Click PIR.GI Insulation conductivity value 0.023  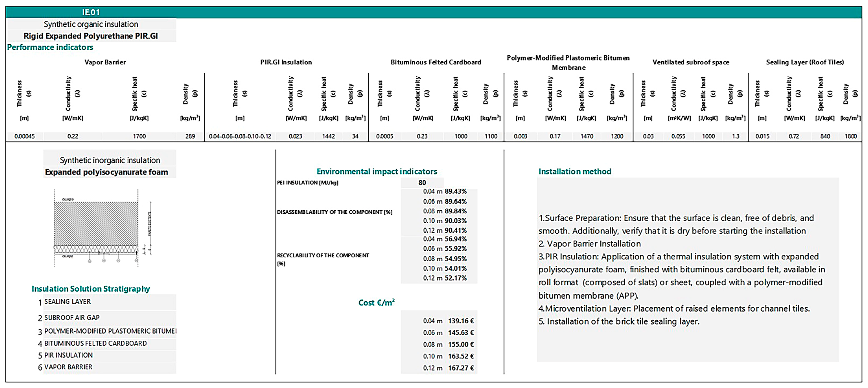295,136
